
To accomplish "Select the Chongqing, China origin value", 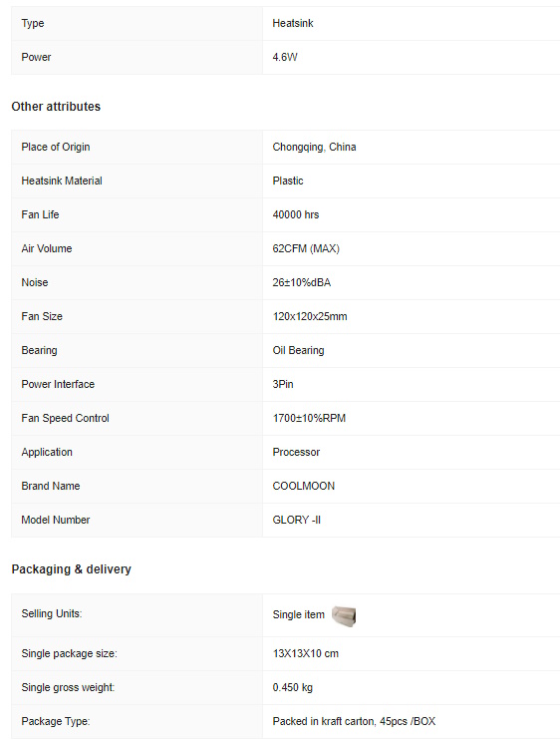I will [314, 148].
